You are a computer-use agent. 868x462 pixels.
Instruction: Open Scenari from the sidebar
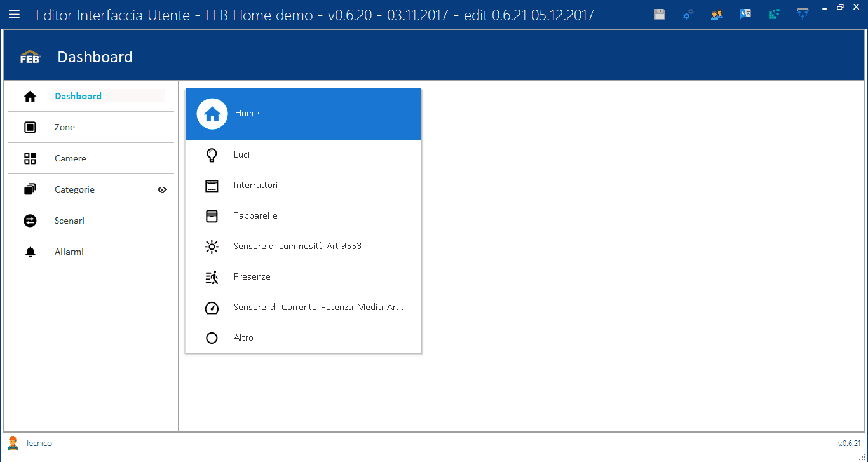click(91, 221)
